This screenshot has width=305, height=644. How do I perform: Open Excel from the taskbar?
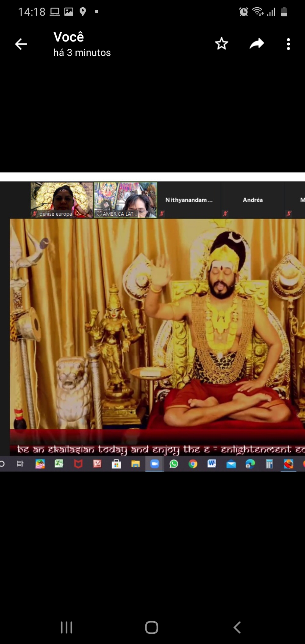(59, 464)
